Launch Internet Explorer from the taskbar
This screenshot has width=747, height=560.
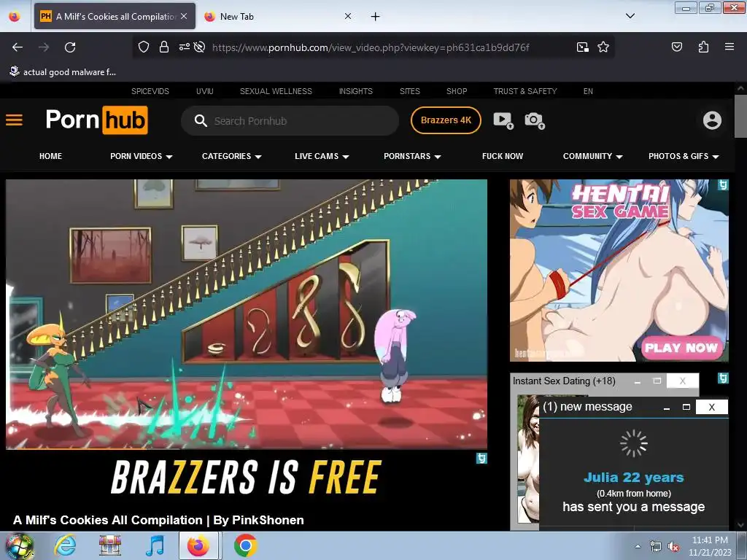(x=65, y=545)
